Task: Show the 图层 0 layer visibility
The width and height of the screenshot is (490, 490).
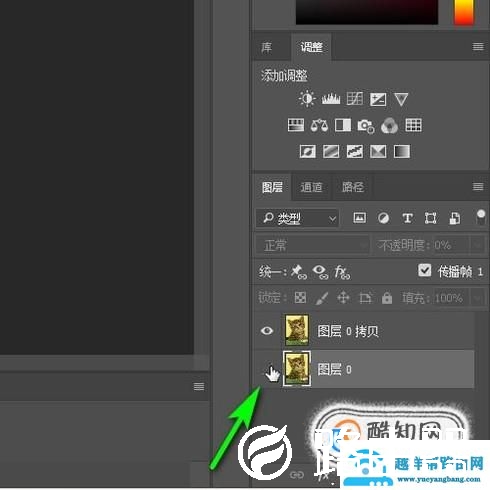Action: [x=267, y=369]
